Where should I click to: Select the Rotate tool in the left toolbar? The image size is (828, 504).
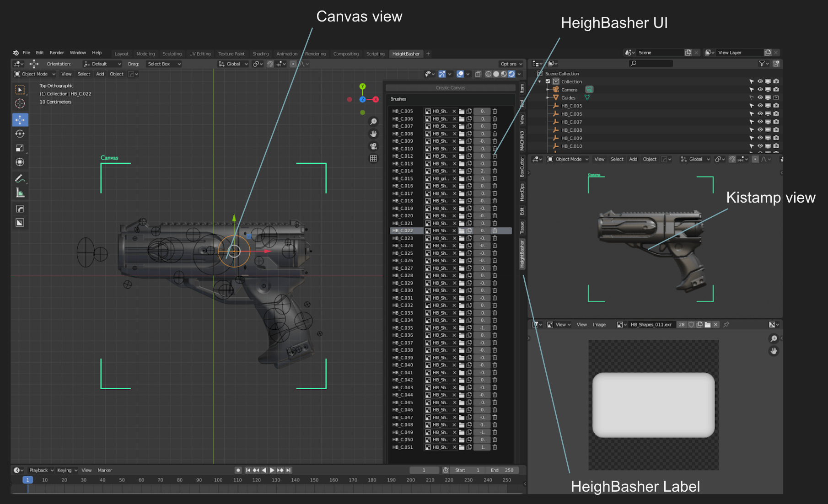(20, 134)
